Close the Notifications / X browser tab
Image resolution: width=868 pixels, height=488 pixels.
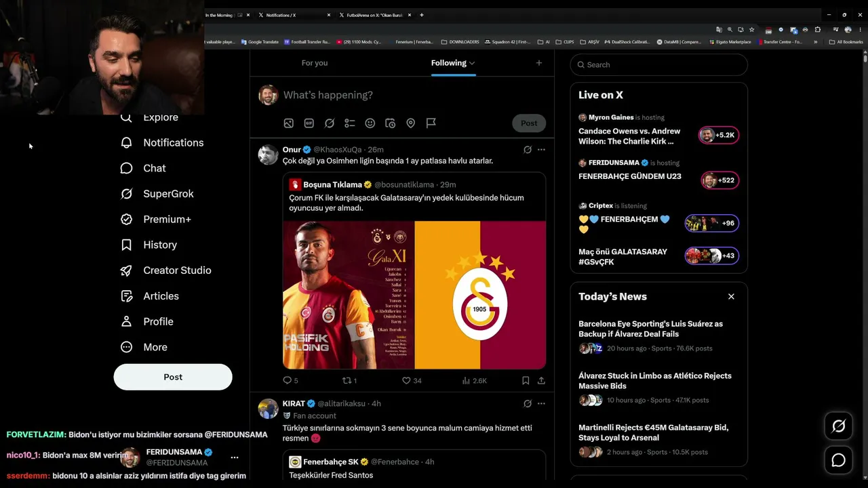pyautogui.click(x=329, y=15)
